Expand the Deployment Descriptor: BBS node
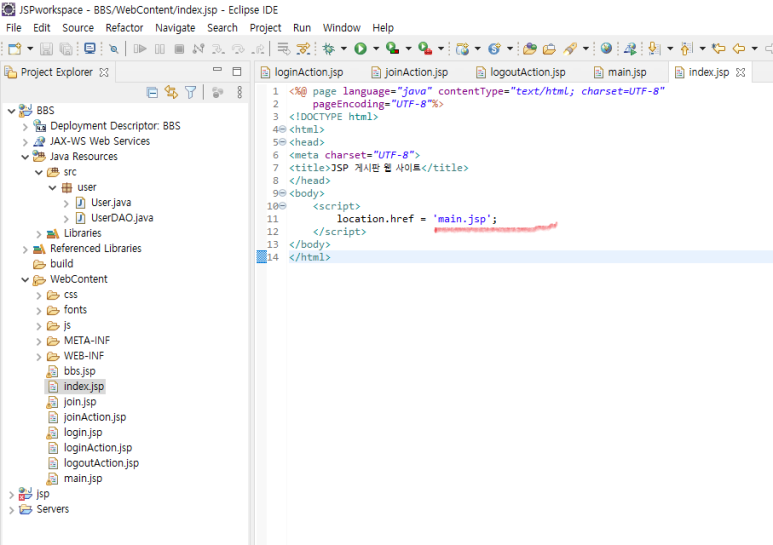The width and height of the screenshot is (773, 545). (x=25, y=127)
